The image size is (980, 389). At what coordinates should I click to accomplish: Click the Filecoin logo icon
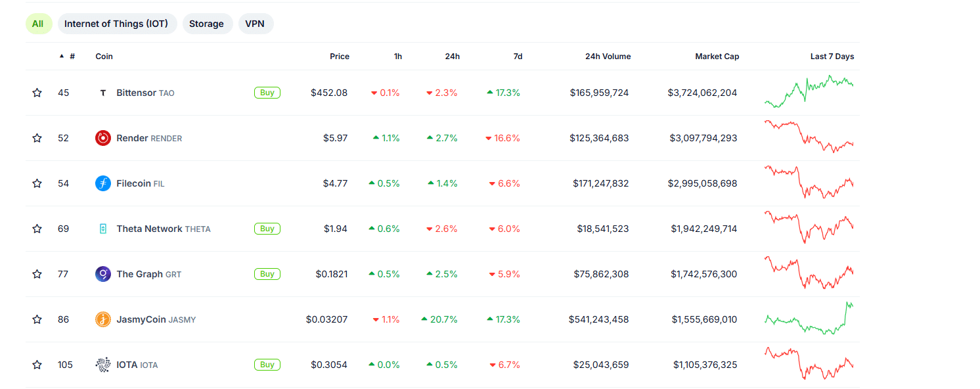pos(103,183)
